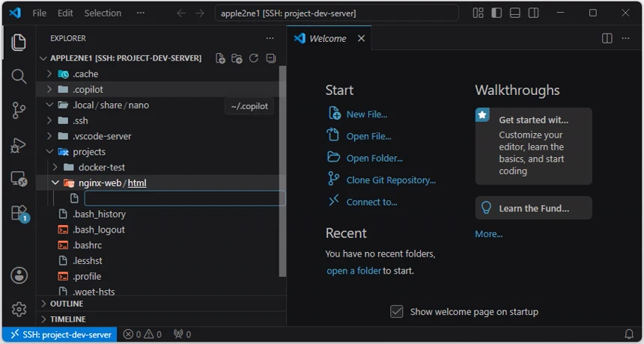This screenshot has height=344, width=644.
Task: Toggle the primary side bar
Action: 496,13
